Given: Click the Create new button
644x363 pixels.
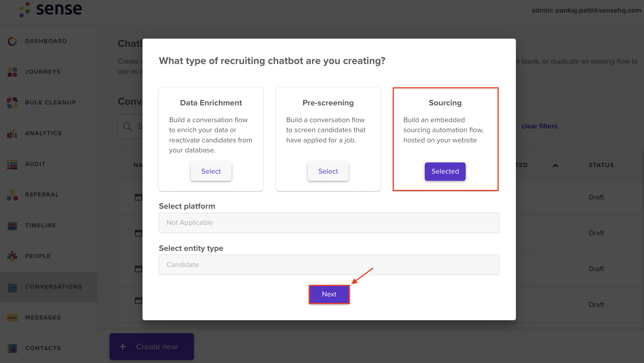Looking at the screenshot, I should coord(152,346).
